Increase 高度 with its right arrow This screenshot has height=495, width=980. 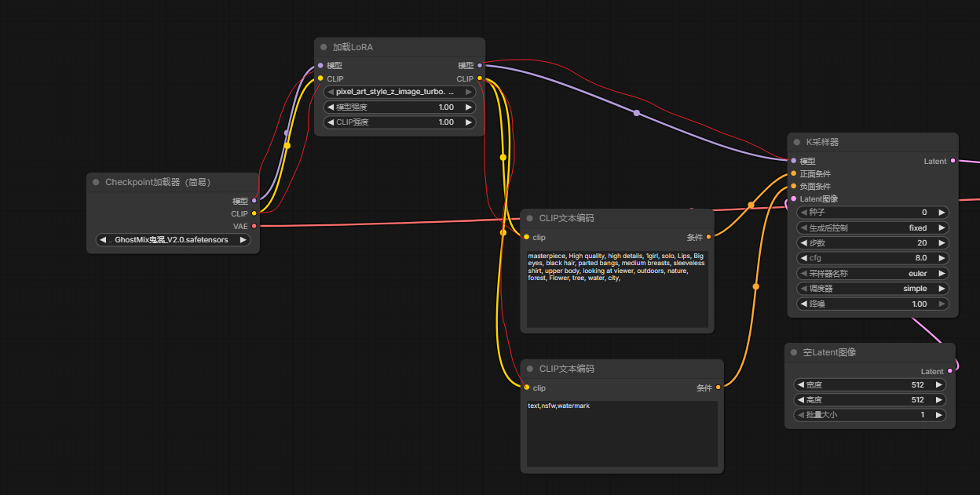938,400
